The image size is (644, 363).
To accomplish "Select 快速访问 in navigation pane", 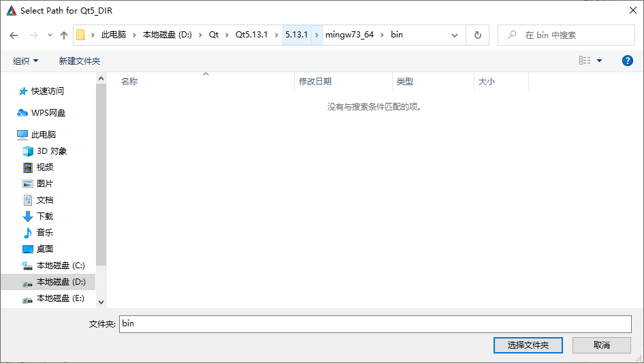I will tap(48, 91).
